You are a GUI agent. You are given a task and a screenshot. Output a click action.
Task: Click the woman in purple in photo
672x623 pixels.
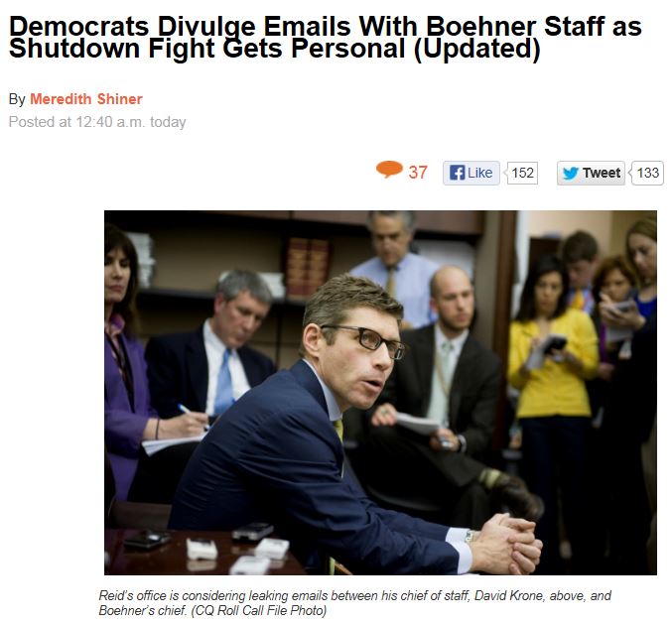click(x=126, y=364)
